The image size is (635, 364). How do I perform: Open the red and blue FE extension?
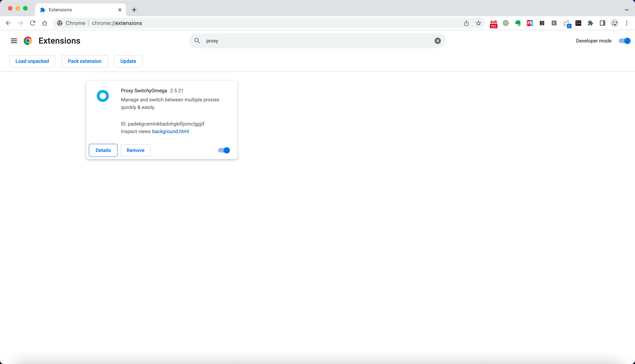[530, 23]
